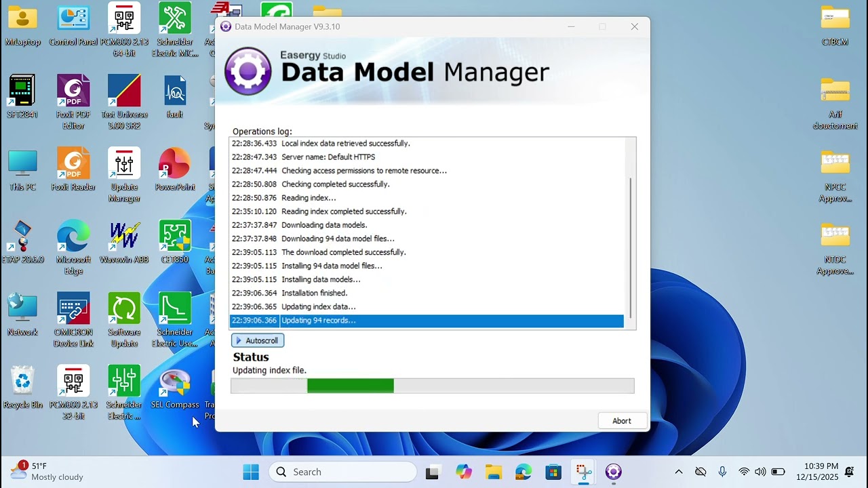Launch Microsoft Edge desktop shortcut

[73, 248]
